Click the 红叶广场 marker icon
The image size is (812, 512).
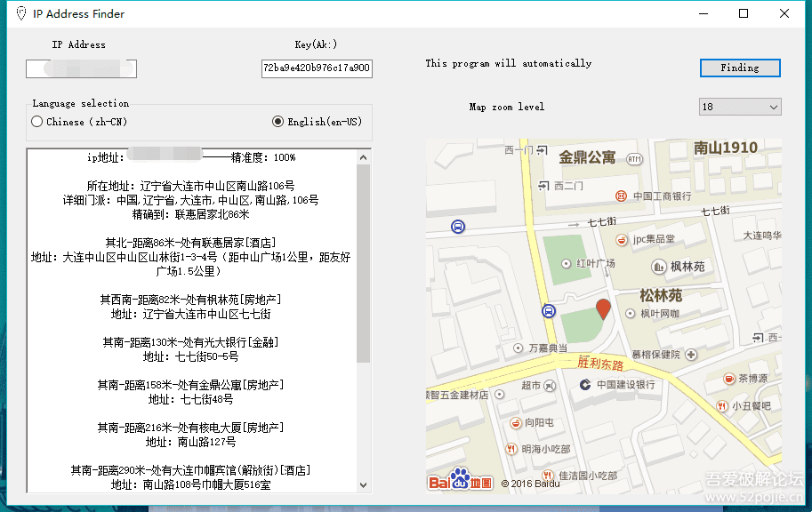567,263
